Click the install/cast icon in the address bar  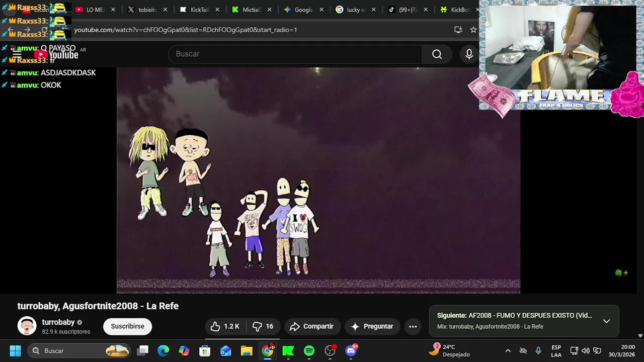458,30
